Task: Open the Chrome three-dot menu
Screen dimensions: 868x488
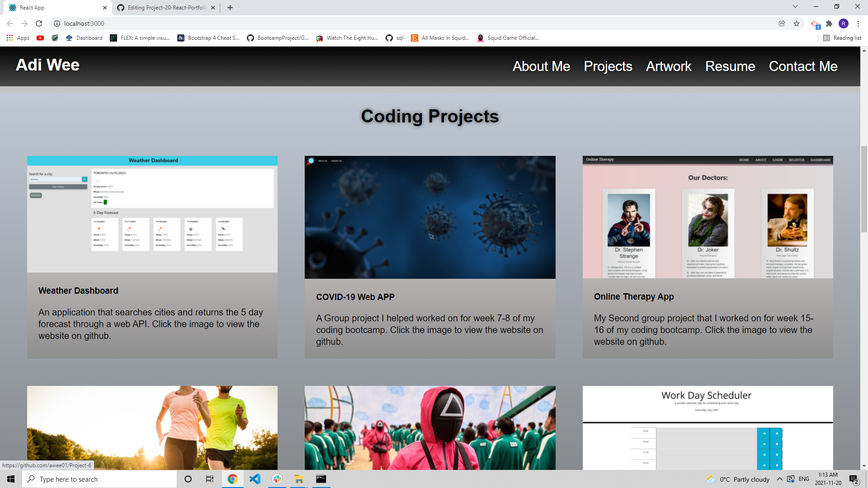Action: click(x=858, y=23)
